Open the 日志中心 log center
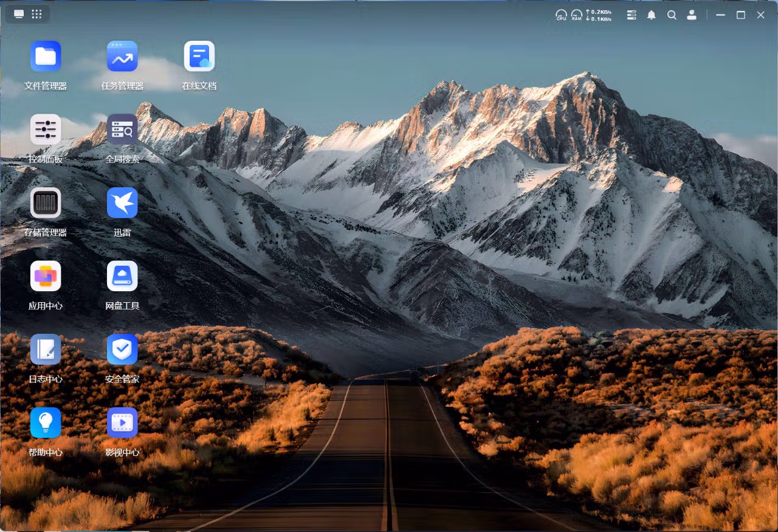 click(46, 350)
